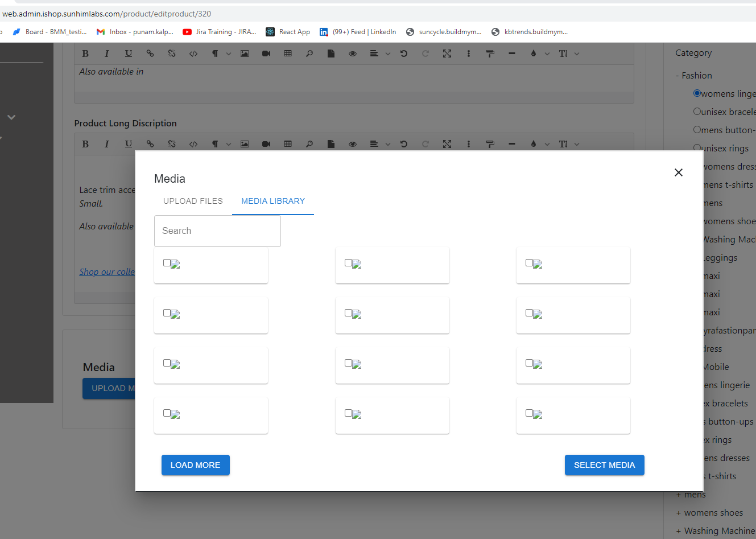The height and width of the screenshot is (539, 756).
Task: Insert image icon in the top editor toolbar
Action: coord(245,54)
